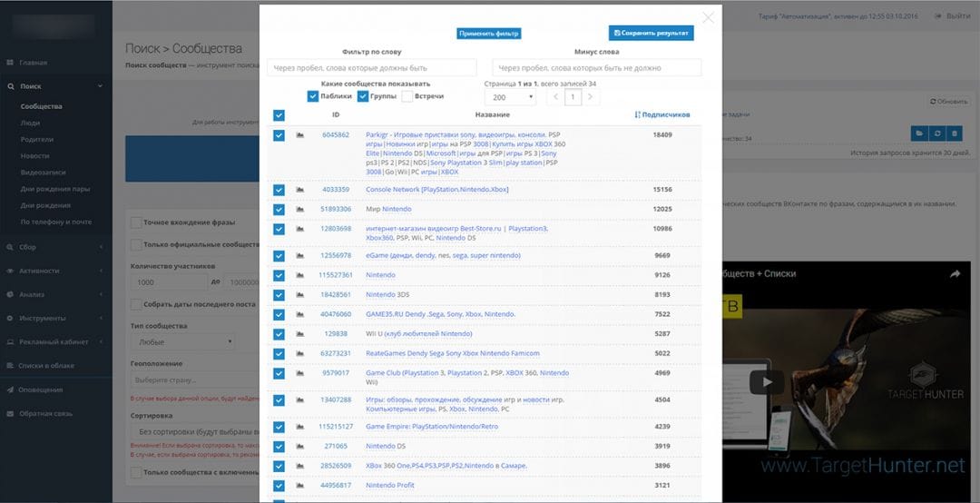Open Console Network community link

pos(436,190)
